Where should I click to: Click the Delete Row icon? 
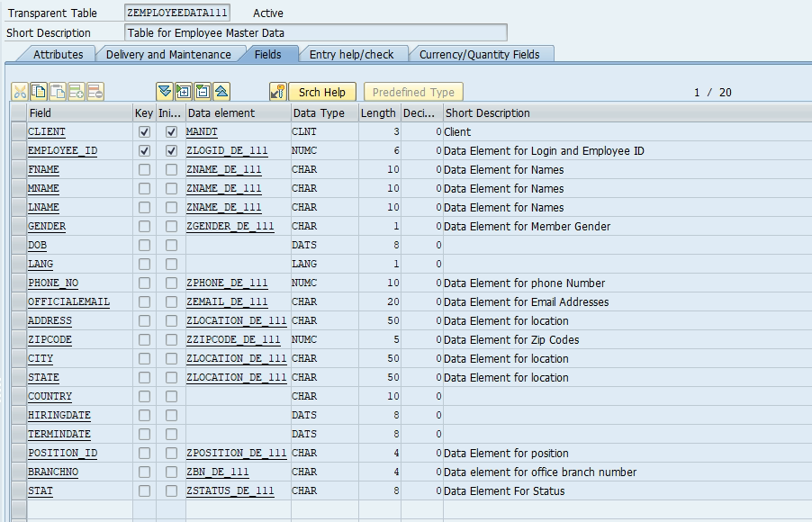(95, 92)
